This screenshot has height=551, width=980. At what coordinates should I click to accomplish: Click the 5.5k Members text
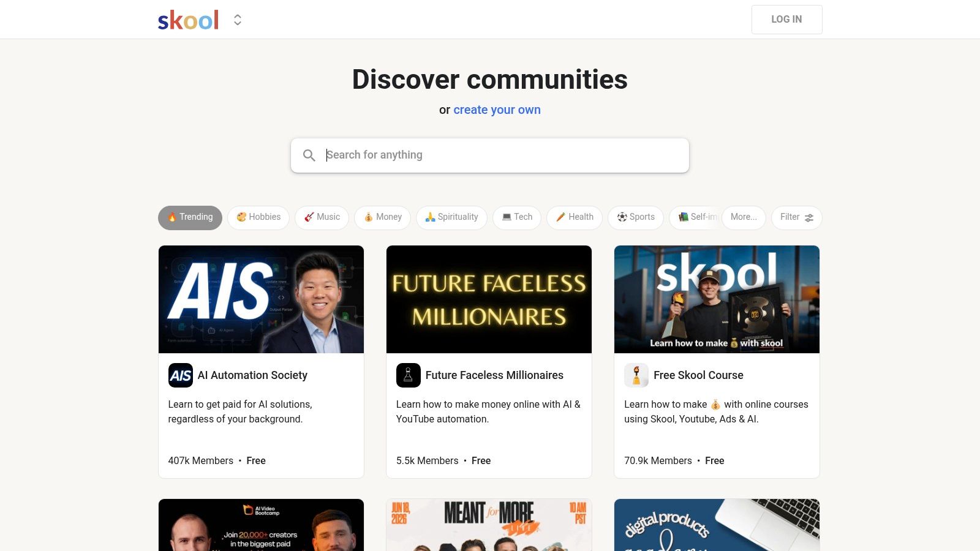[x=428, y=461]
